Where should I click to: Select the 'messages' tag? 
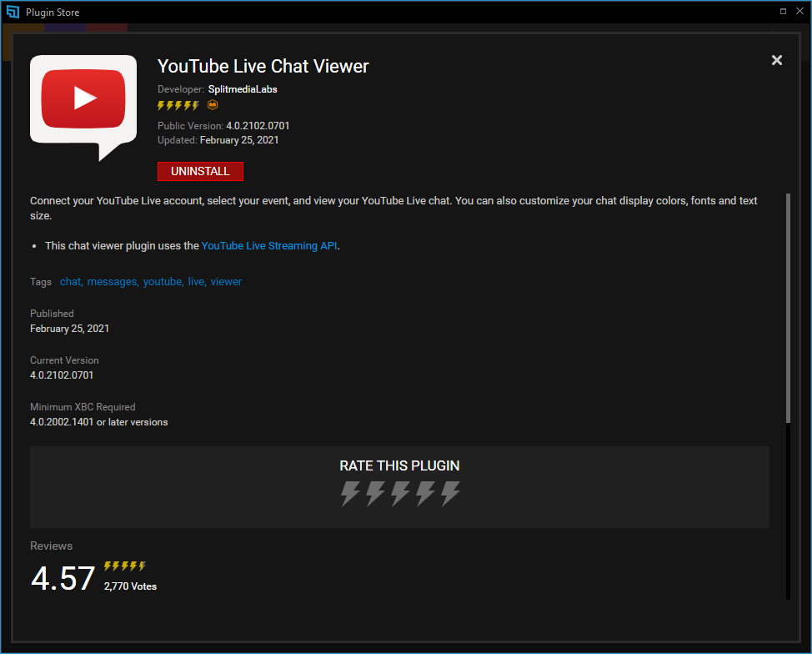click(x=113, y=281)
